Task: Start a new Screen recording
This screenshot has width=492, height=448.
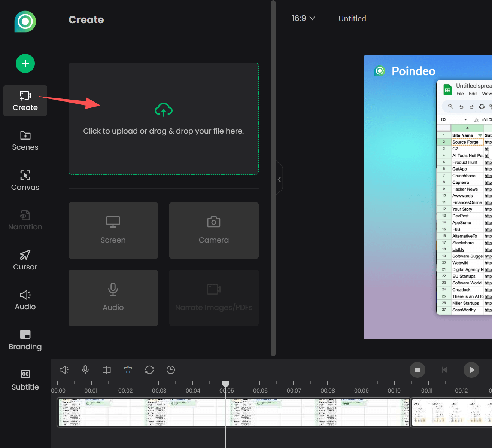Action: tap(113, 231)
